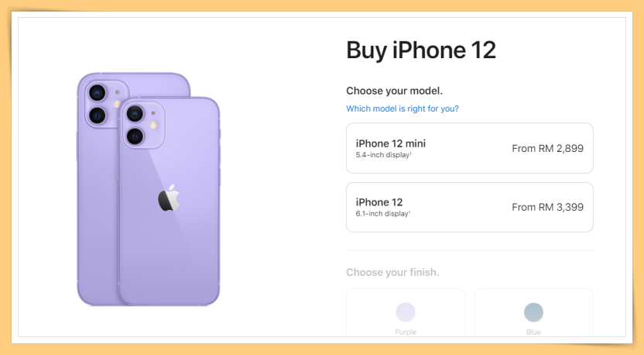Click the Apple logo on the purple iPhone

tap(170, 198)
